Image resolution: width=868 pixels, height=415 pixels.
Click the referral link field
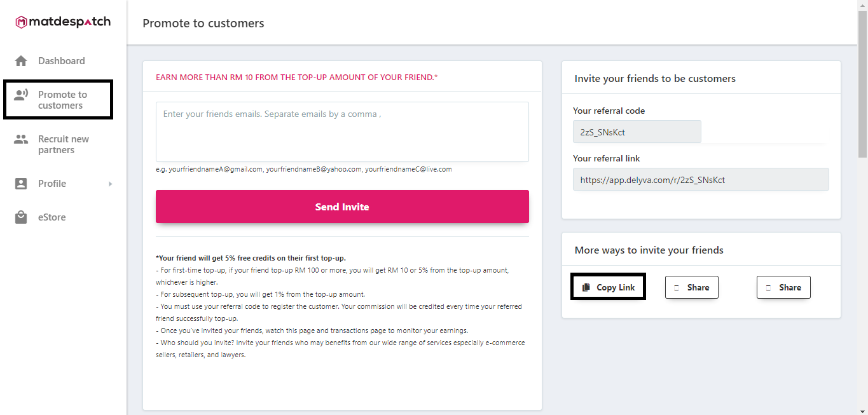point(701,179)
